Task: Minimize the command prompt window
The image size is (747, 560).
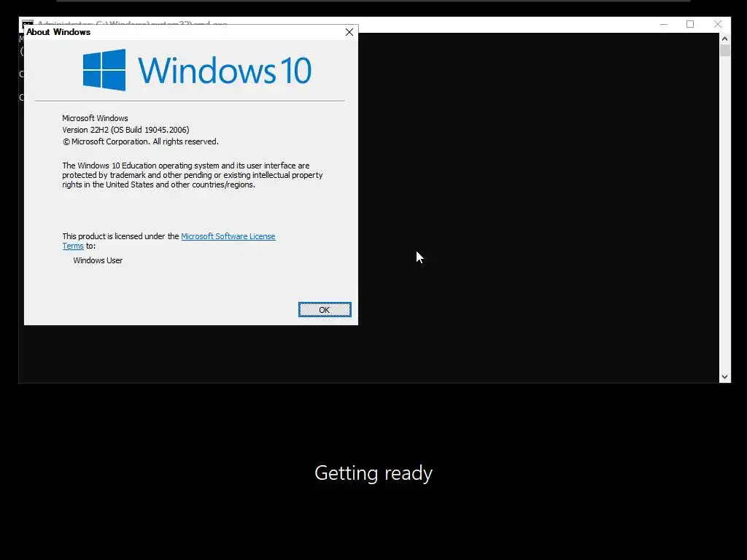Action: pos(664,24)
